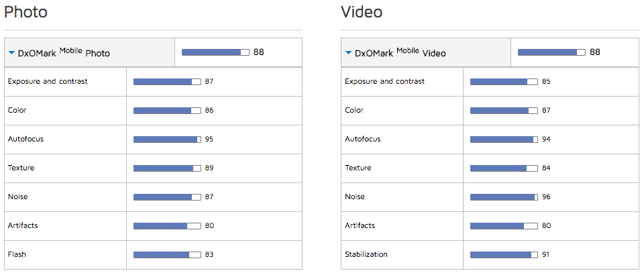
Task: Click the Photo Flash row label
Action: tap(17, 254)
